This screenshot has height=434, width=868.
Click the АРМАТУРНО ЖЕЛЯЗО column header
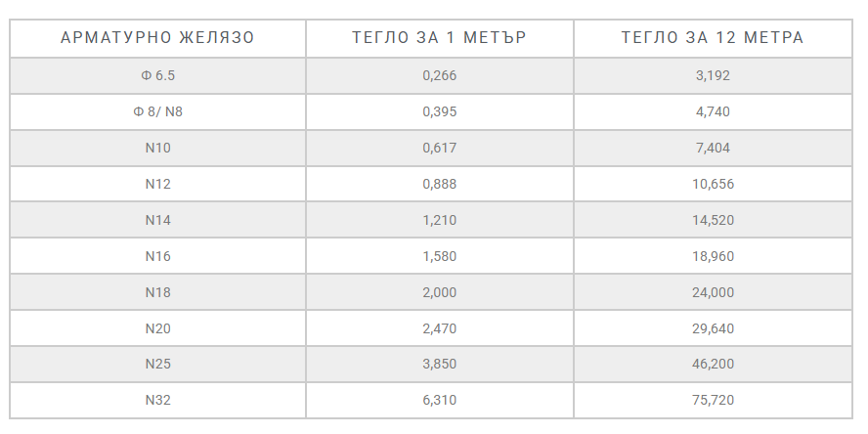[x=157, y=38]
